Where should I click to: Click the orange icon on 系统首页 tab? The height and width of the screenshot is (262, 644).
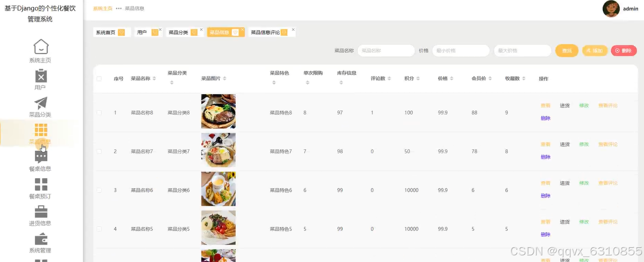pos(122,33)
